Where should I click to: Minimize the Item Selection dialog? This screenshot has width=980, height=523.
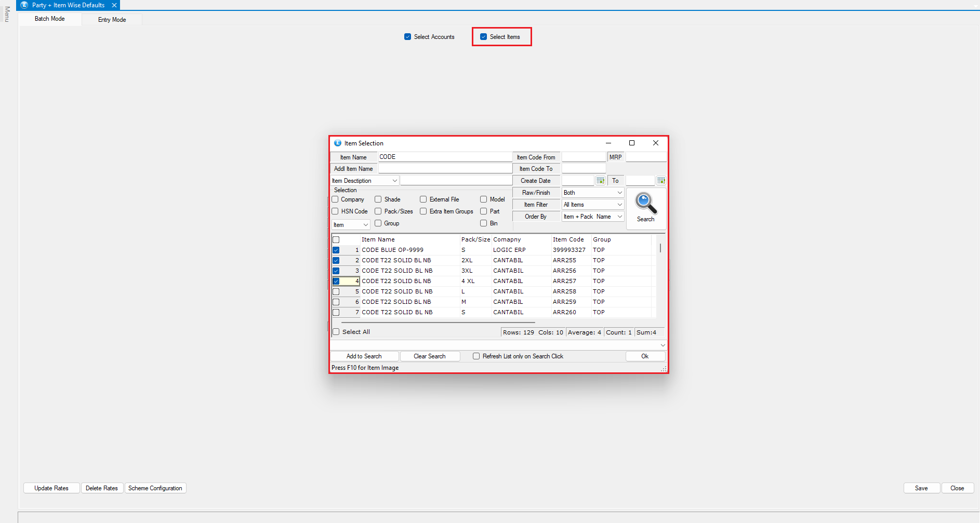coord(608,143)
